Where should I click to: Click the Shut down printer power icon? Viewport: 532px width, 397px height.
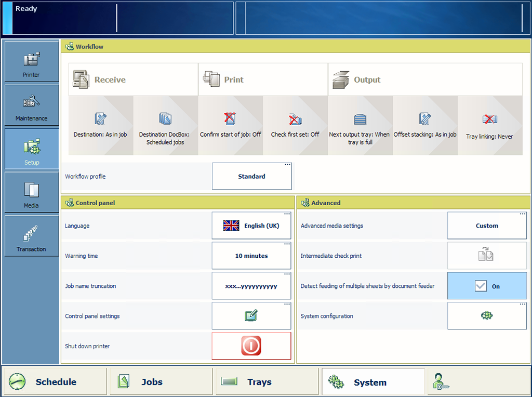pos(251,346)
